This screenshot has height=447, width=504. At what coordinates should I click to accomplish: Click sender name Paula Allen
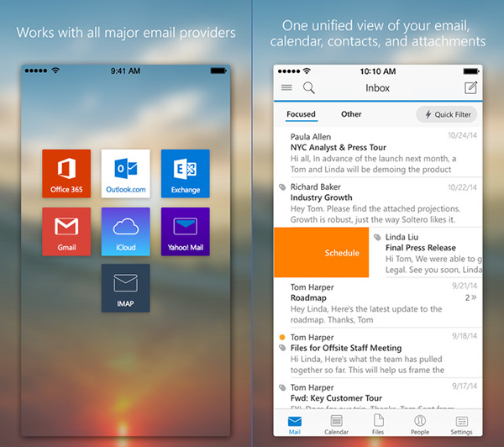click(x=311, y=137)
